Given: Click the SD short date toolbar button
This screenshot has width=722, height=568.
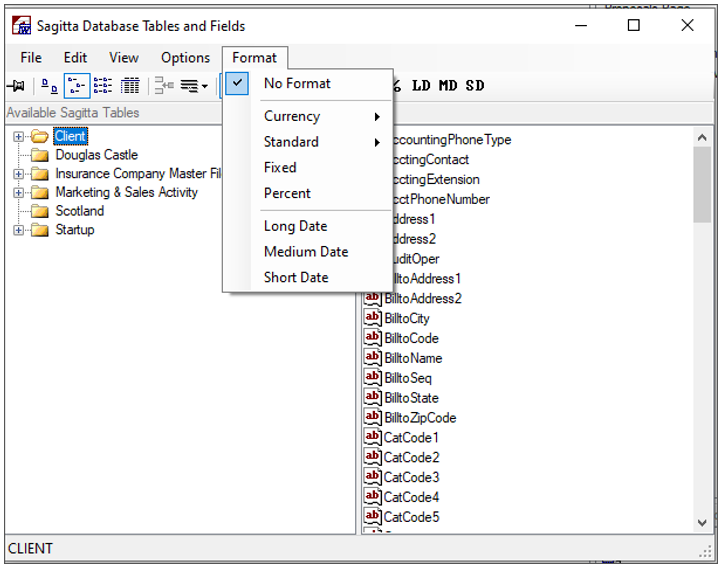Looking at the screenshot, I should [474, 86].
